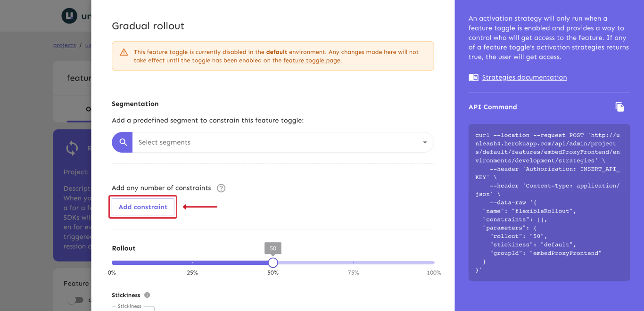Set rollout slider to the 75% mark
Image resolution: width=644 pixels, height=311 pixels.
[x=354, y=262]
